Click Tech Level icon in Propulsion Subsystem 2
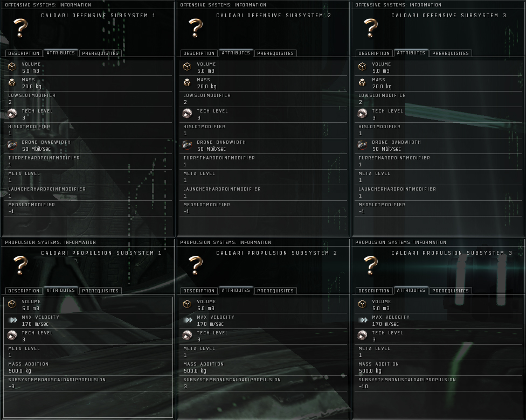Image resolution: width=526 pixels, height=420 pixels. click(x=187, y=335)
